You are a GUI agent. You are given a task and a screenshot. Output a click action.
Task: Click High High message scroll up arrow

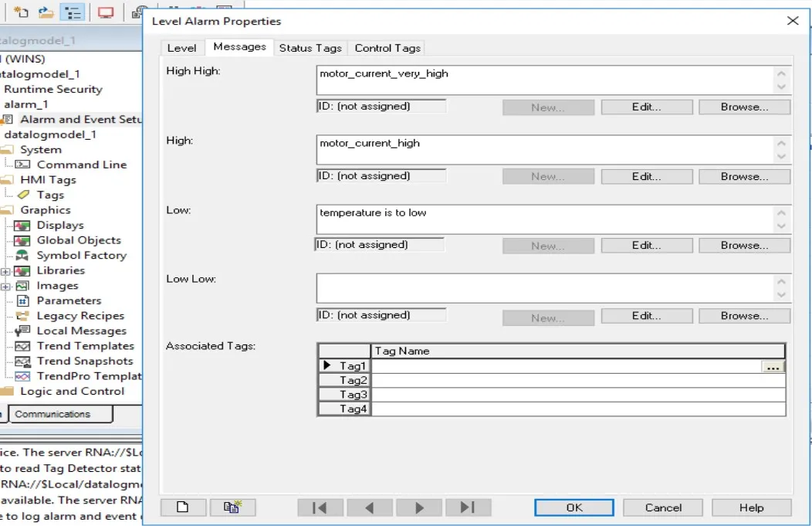[781, 73]
